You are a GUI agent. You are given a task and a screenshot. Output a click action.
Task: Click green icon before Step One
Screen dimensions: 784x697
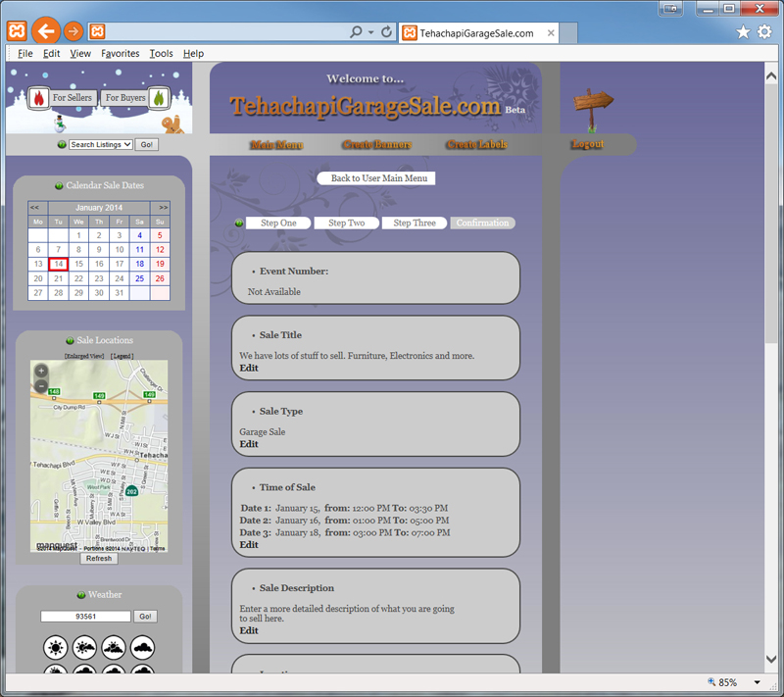tap(239, 223)
